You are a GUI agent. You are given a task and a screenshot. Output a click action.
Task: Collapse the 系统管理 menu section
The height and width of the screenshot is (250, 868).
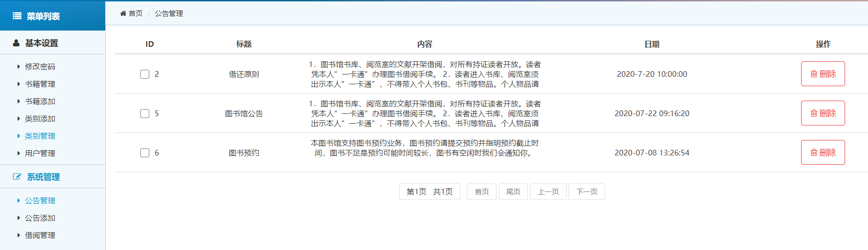(52, 176)
